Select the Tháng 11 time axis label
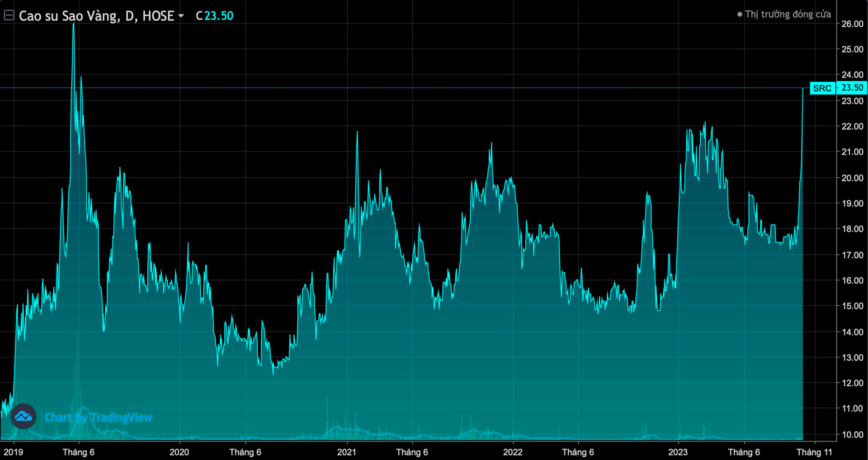This screenshot has height=460, width=868. (814, 452)
